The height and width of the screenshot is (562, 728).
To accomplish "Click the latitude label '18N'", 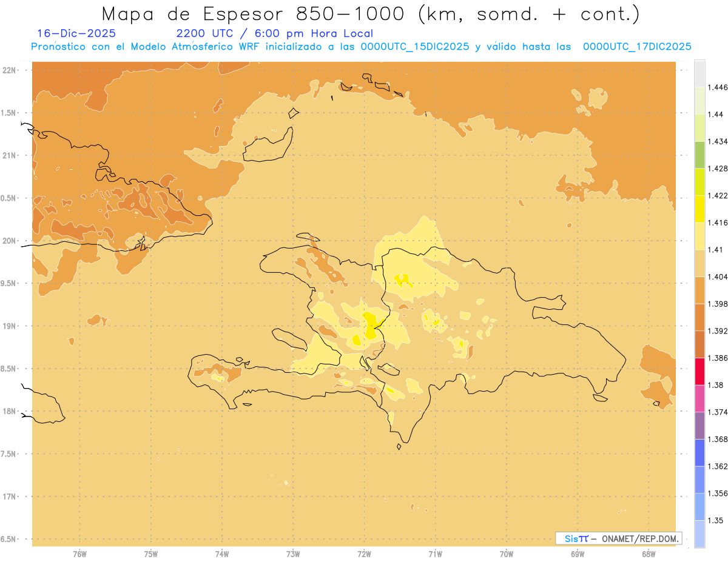I will (x=10, y=411).
